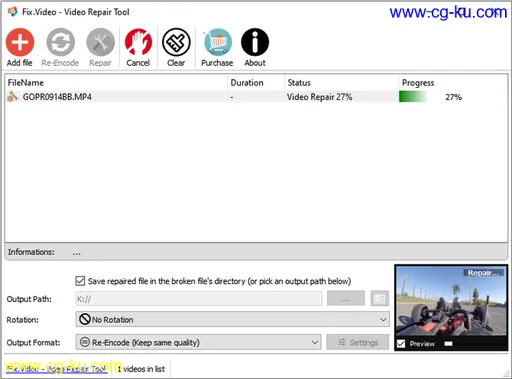Select the GOPR0914BB.MP4 file row
The image size is (512, 379).
(256, 97)
